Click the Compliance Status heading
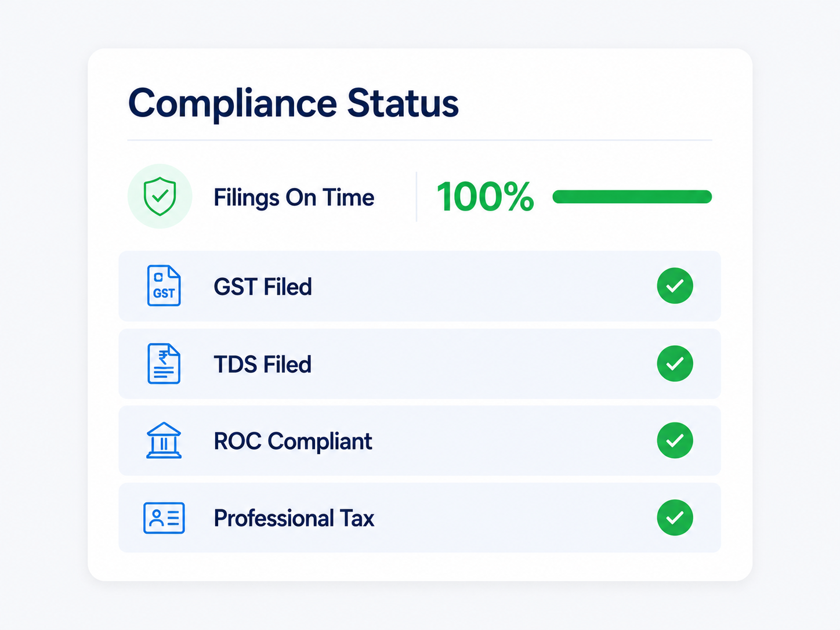 point(294,103)
